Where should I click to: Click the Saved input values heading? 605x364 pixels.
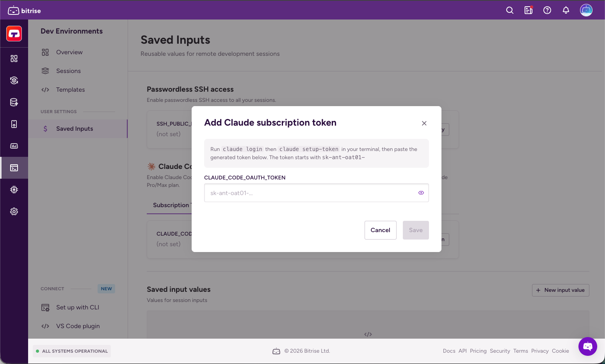178,289
